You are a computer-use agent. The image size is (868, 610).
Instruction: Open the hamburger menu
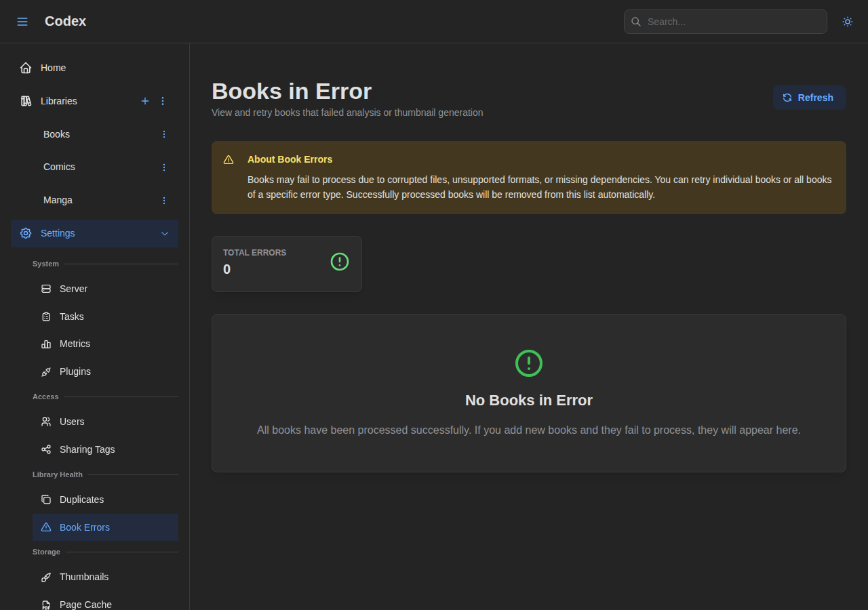tap(22, 21)
